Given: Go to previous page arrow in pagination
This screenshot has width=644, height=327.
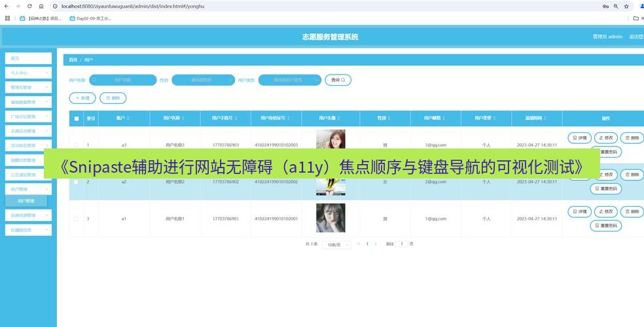Looking at the screenshot, I should click(359, 244).
